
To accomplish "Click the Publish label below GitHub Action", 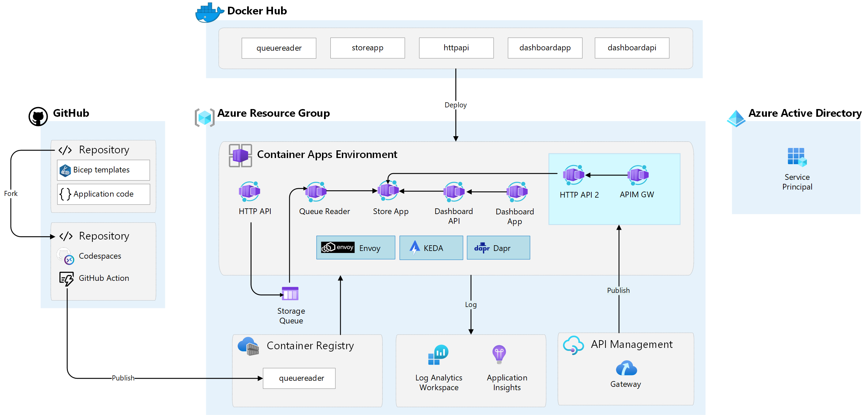I will click(123, 378).
